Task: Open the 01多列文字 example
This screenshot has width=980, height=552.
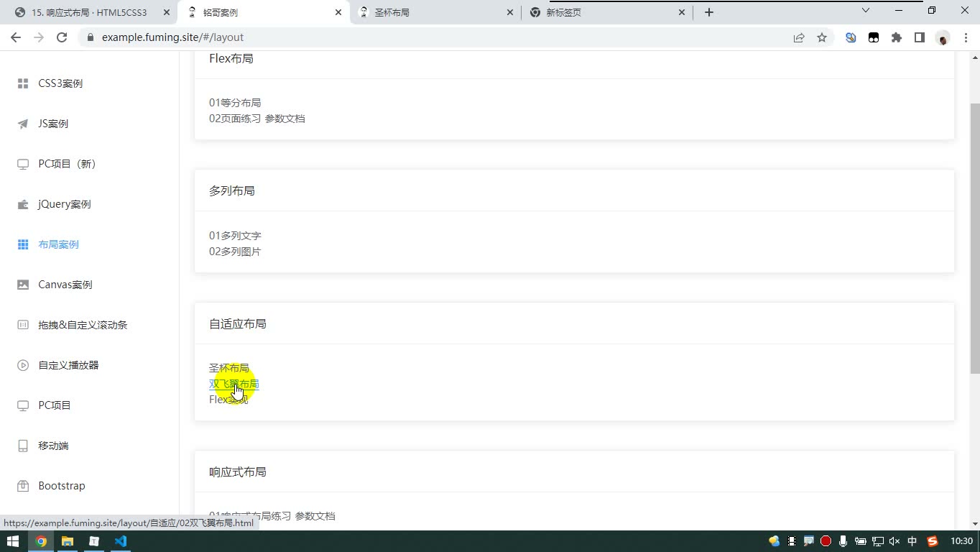Action: click(x=235, y=236)
